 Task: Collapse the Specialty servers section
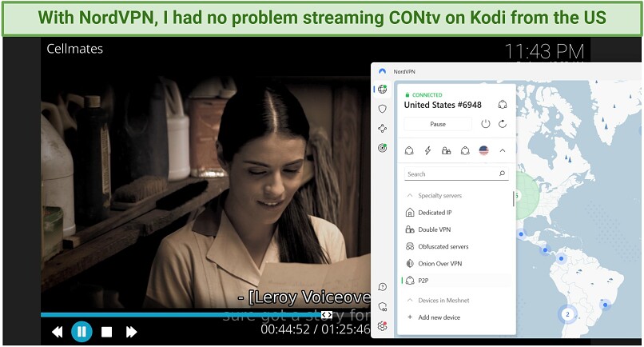click(409, 196)
